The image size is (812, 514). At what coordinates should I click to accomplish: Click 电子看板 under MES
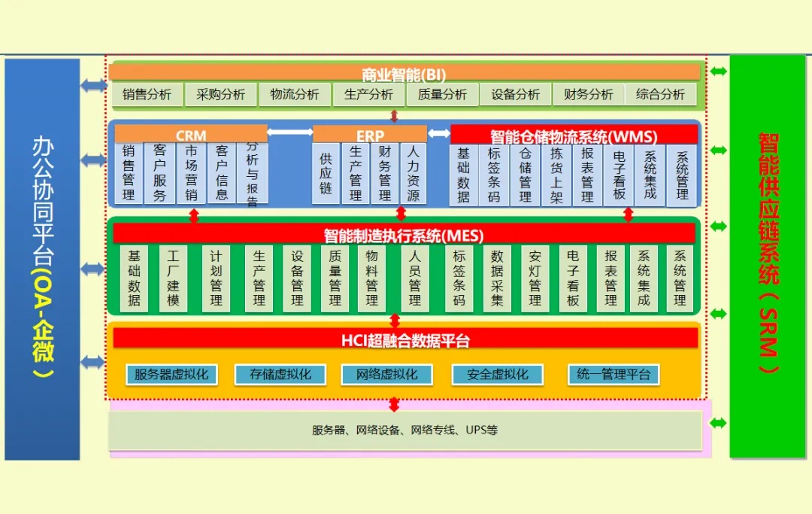[x=573, y=278]
